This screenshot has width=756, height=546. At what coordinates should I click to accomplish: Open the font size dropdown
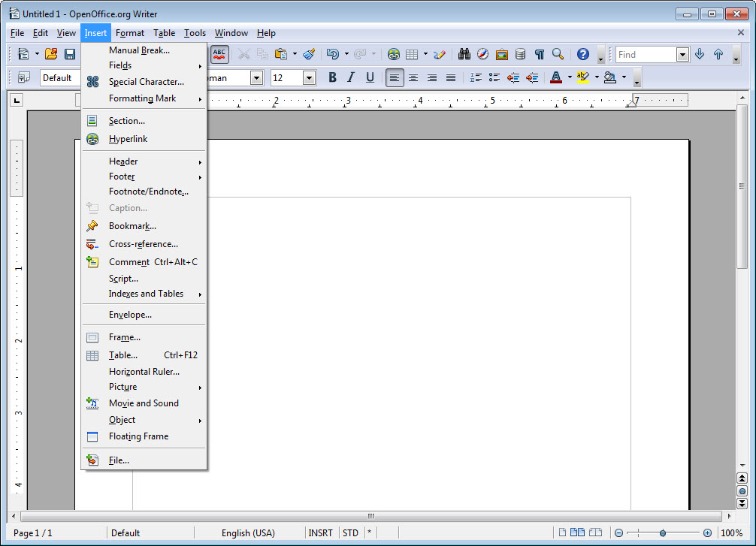[309, 77]
